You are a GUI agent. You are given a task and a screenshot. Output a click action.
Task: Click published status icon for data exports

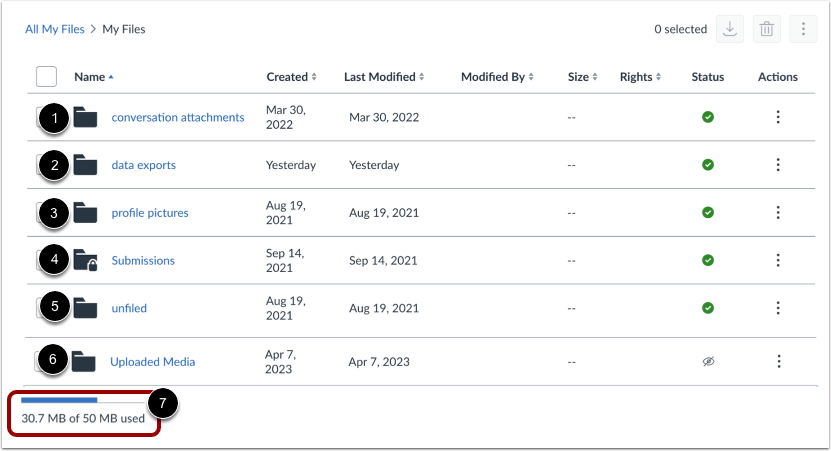click(x=708, y=165)
